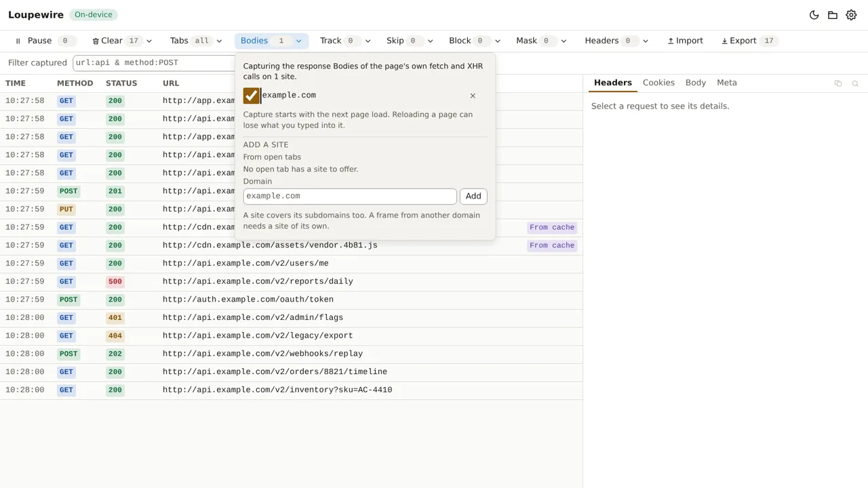This screenshot has width=868, height=488.
Task: Select the inventory?sku=AC-4410 request
Action: click(x=291, y=390)
